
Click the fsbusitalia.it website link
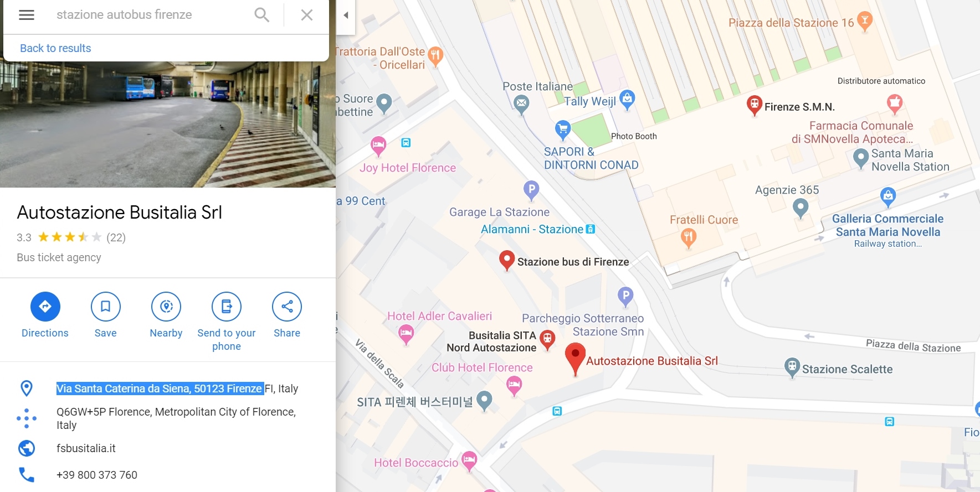tap(86, 448)
